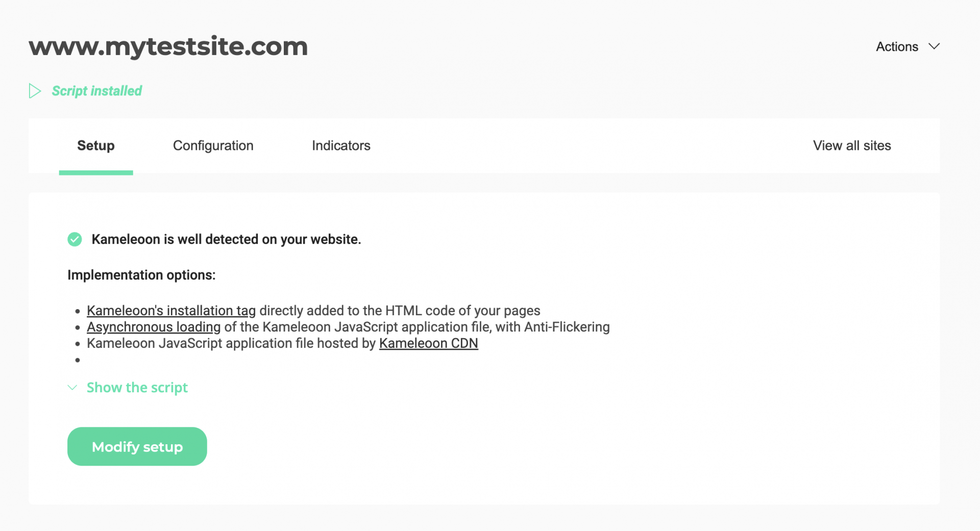This screenshot has width=980, height=531.
Task: Switch to the Setup tab
Action: [96, 146]
